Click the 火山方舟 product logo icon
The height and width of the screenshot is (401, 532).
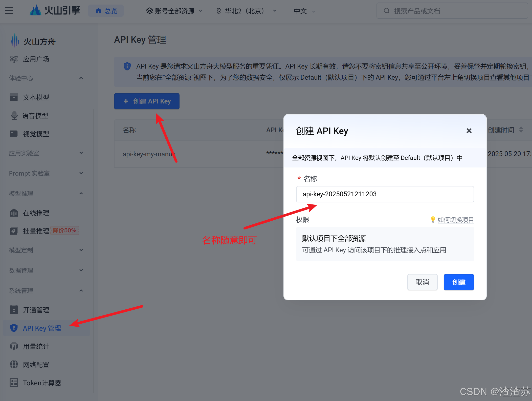tap(15, 41)
